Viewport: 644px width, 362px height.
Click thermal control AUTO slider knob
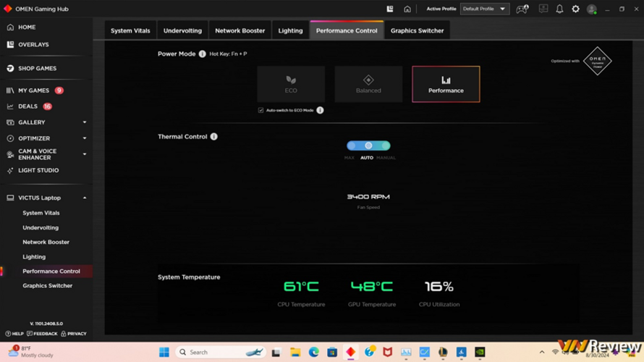[368, 146]
